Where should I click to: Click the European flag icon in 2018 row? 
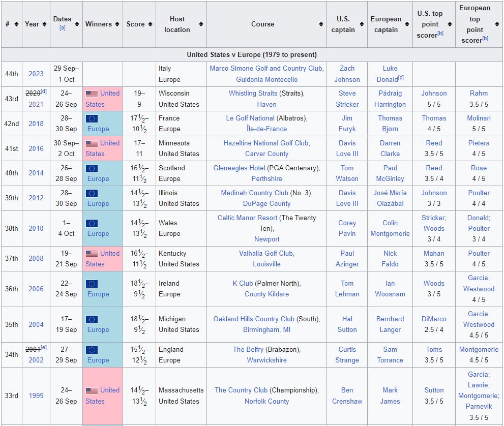(x=92, y=118)
